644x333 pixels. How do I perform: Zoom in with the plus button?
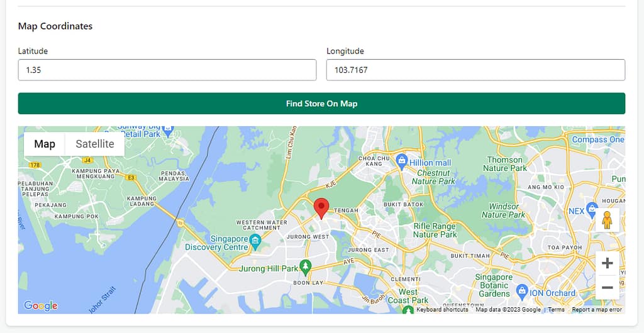[x=607, y=263]
